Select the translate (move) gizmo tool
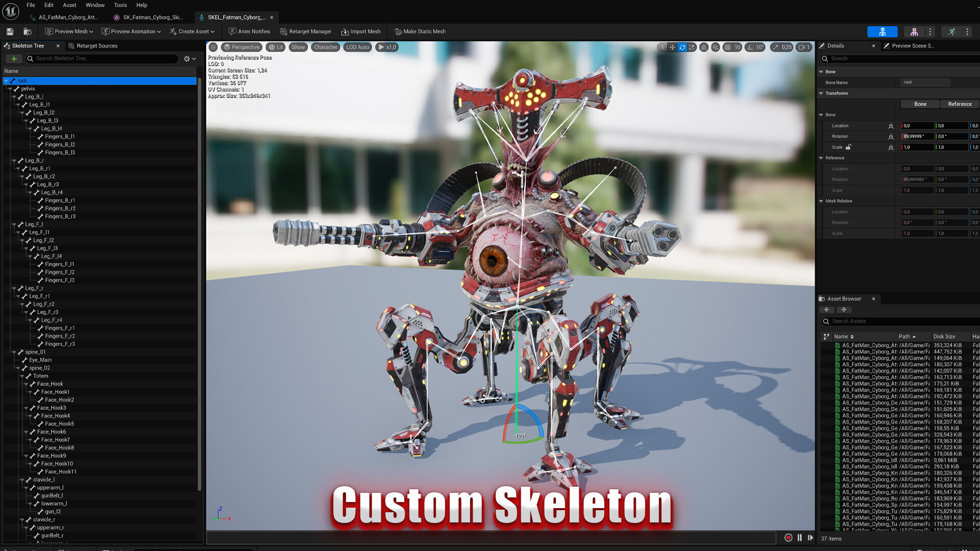The image size is (980, 551). 672,47
